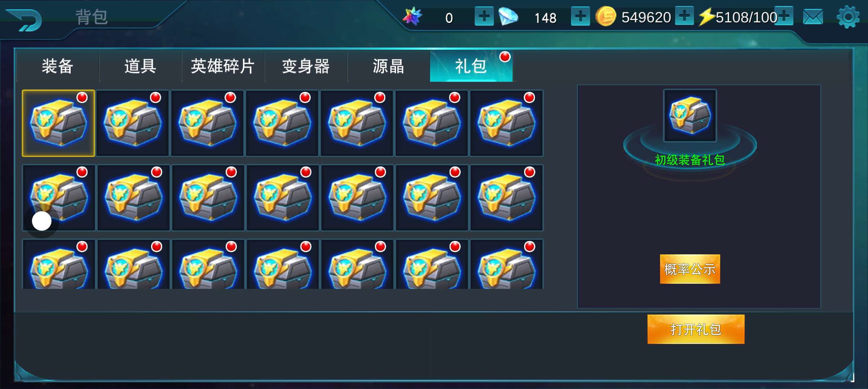This screenshot has width=868, height=389.
Task: Add diamonds with the plus button
Action: coord(580,16)
